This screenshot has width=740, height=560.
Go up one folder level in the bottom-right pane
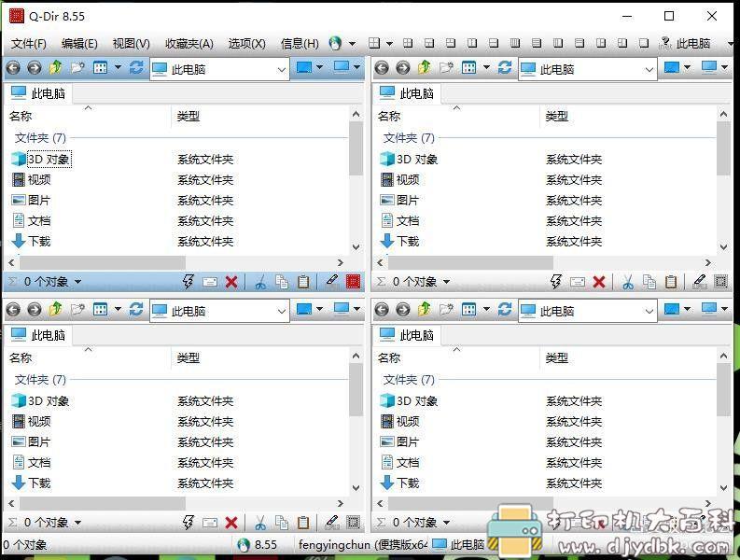pyautogui.click(x=425, y=310)
